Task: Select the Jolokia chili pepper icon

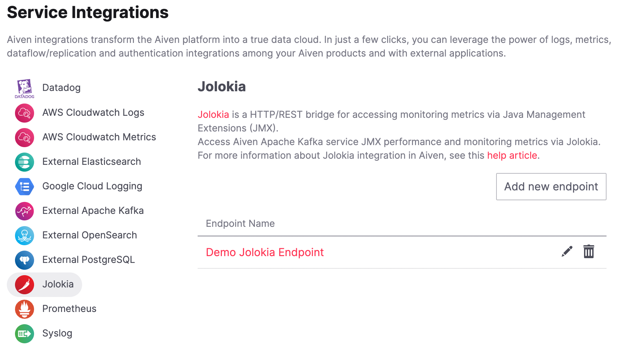Action: 24,284
